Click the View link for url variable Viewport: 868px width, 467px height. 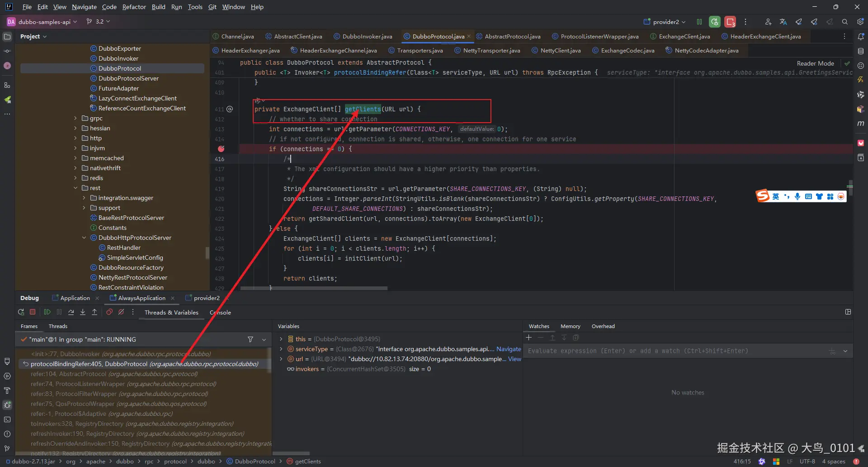click(x=514, y=359)
